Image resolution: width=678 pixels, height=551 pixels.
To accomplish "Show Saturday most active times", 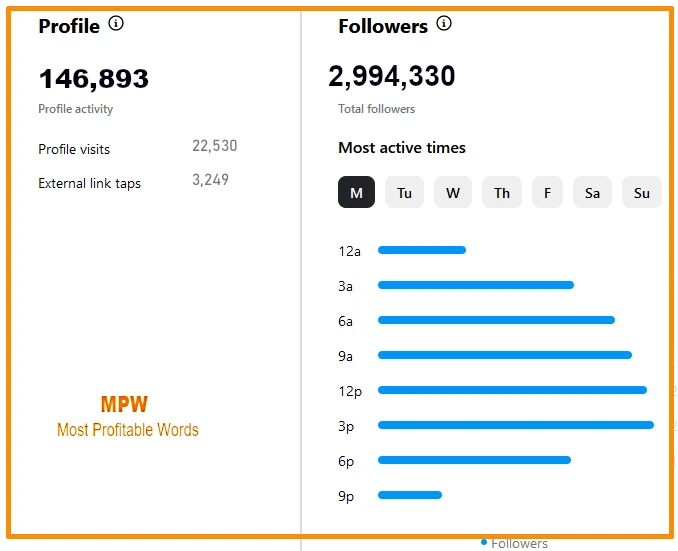I will (x=592, y=192).
